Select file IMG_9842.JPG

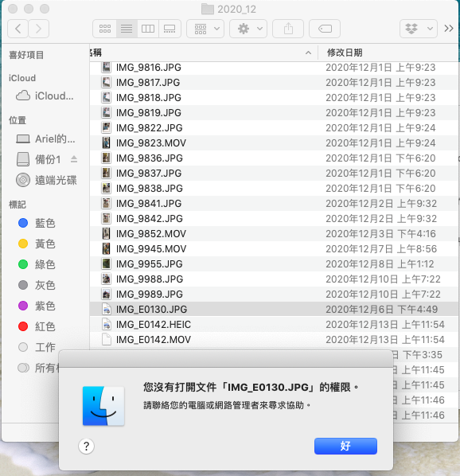click(x=274, y=219)
